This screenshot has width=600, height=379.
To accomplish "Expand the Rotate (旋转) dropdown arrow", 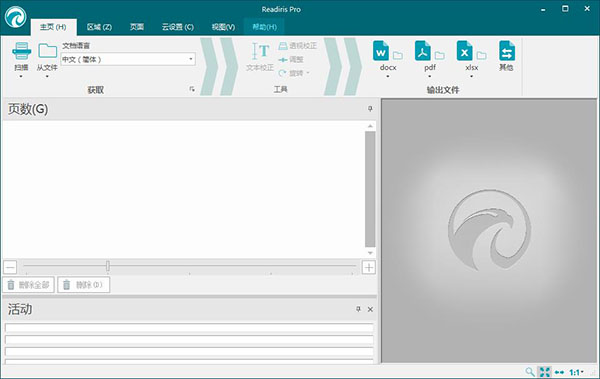I will [308, 73].
